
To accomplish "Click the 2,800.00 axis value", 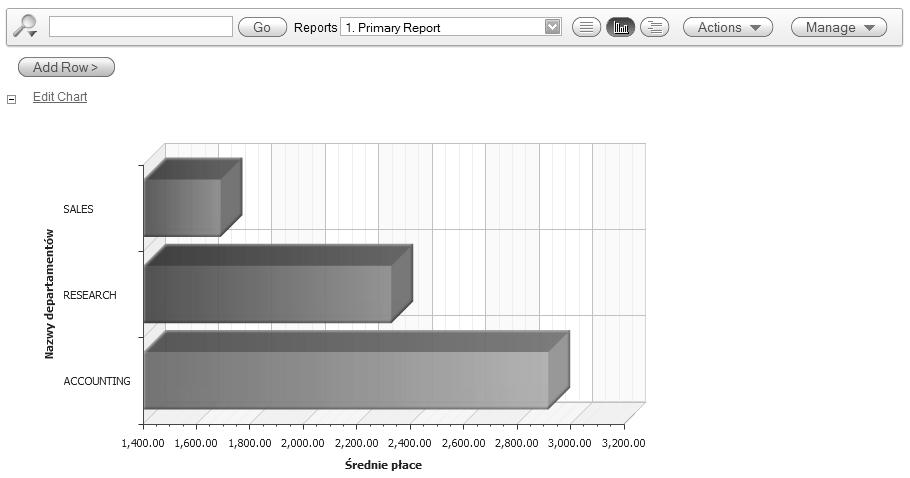I will (517, 443).
